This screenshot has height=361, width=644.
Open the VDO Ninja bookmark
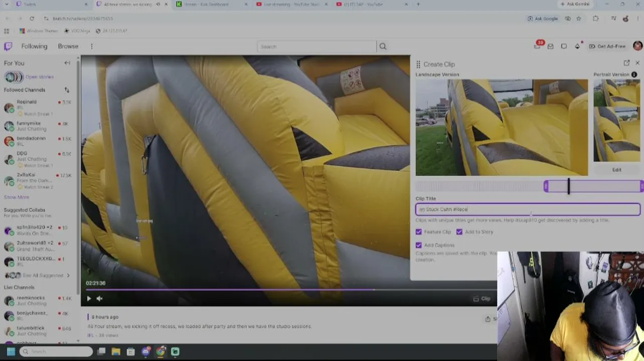point(77,31)
